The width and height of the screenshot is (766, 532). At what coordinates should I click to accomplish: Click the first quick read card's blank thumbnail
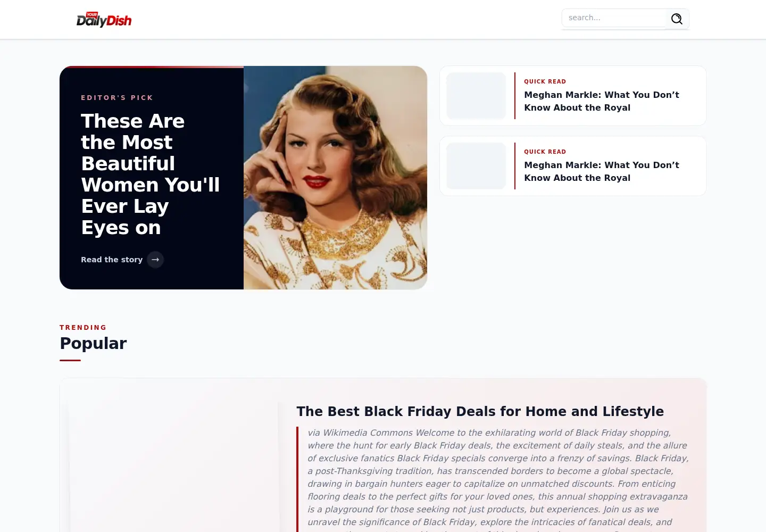coord(476,96)
